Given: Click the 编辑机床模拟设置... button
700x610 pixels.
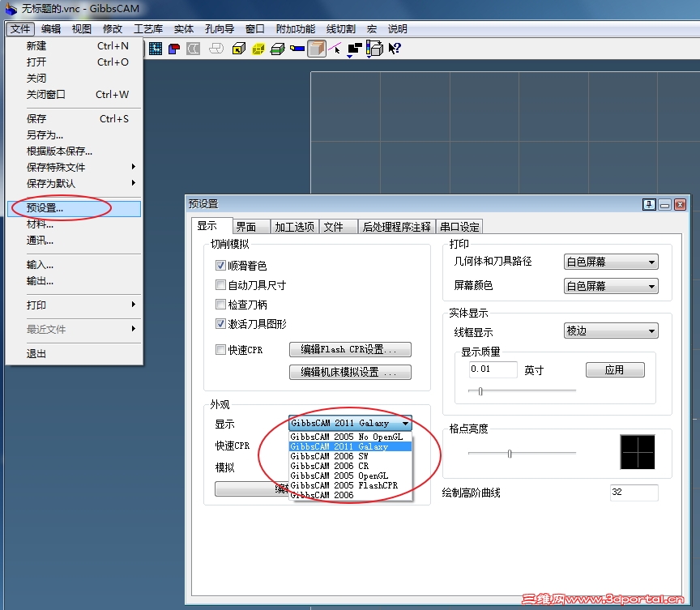Looking at the screenshot, I should click(350, 372).
